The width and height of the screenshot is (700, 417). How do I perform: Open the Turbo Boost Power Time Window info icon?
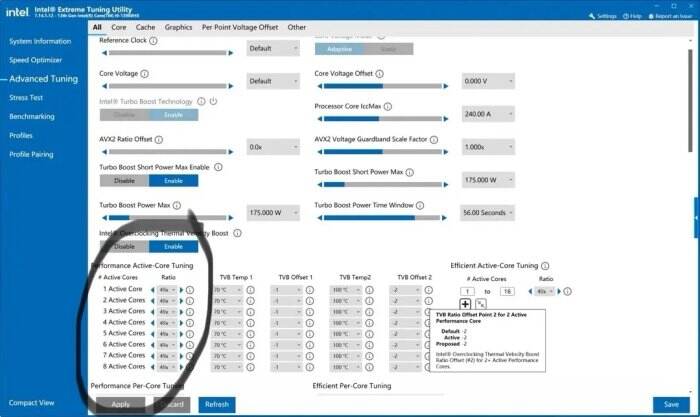coord(420,205)
